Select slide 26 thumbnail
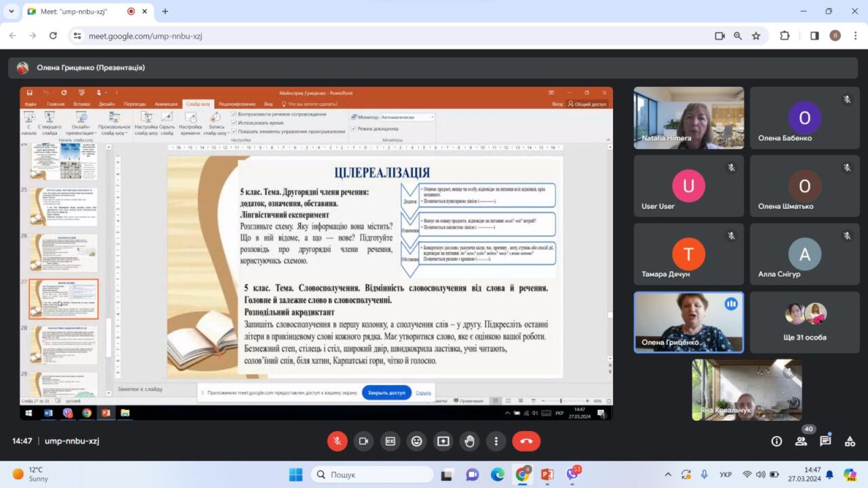The width and height of the screenshot is (868, 488). tap(63, 253)
